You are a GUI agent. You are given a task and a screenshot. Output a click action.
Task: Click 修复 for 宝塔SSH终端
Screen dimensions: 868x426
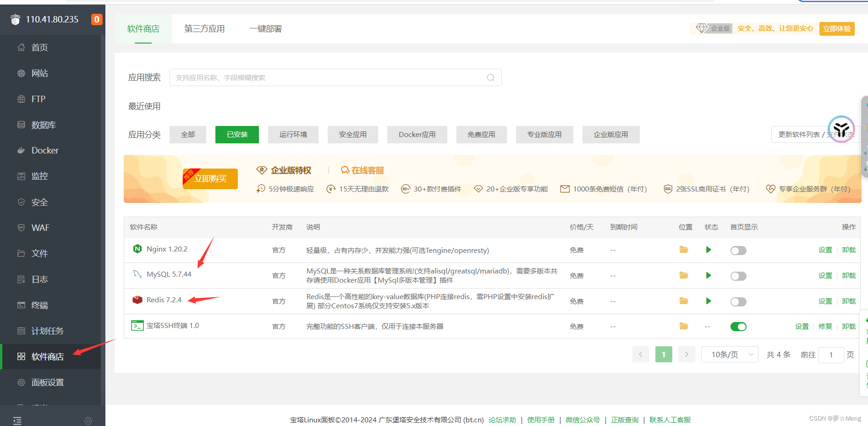825,326
